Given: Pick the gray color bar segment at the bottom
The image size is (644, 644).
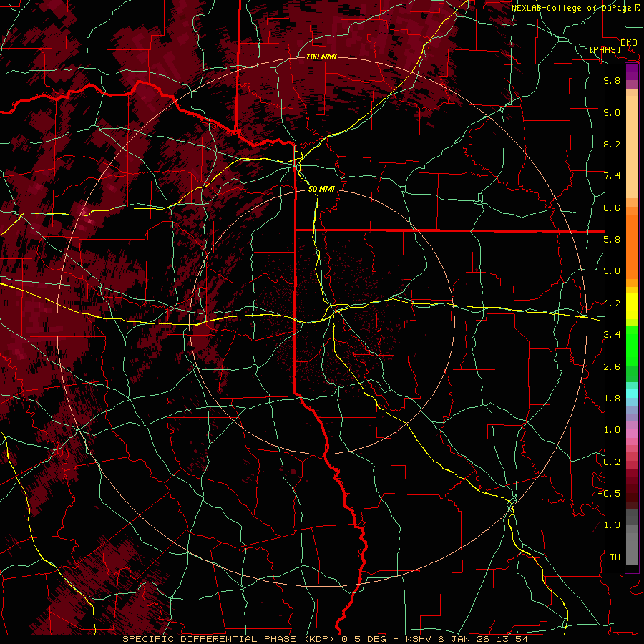Looking at the screenshot, I should [632, 549].
